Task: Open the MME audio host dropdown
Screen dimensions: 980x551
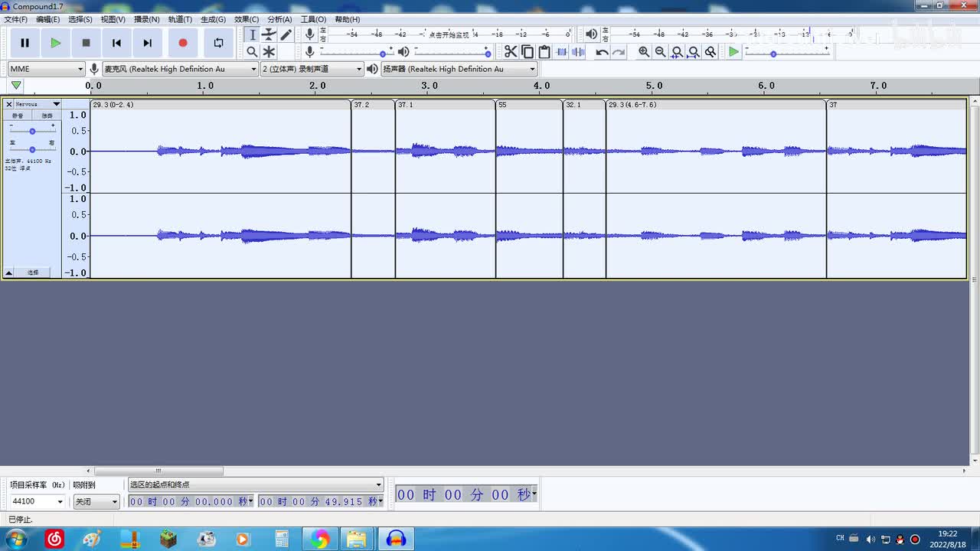Action: tap(46, 69)
